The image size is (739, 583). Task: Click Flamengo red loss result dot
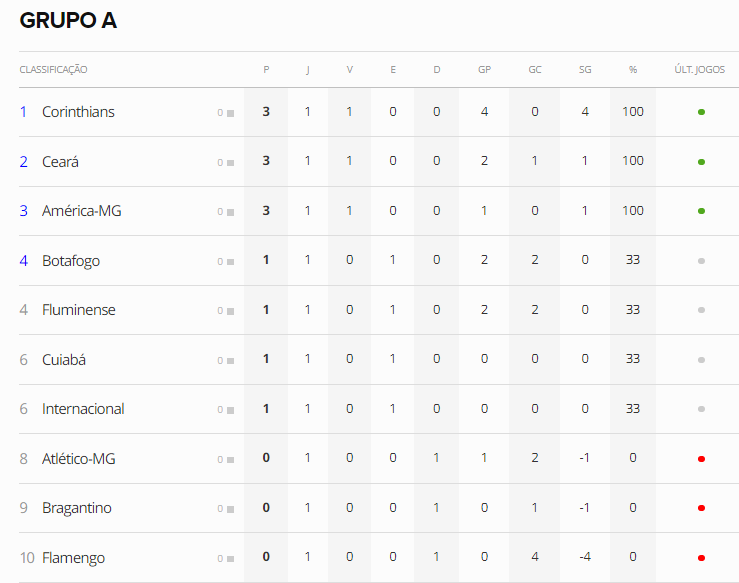701,558
